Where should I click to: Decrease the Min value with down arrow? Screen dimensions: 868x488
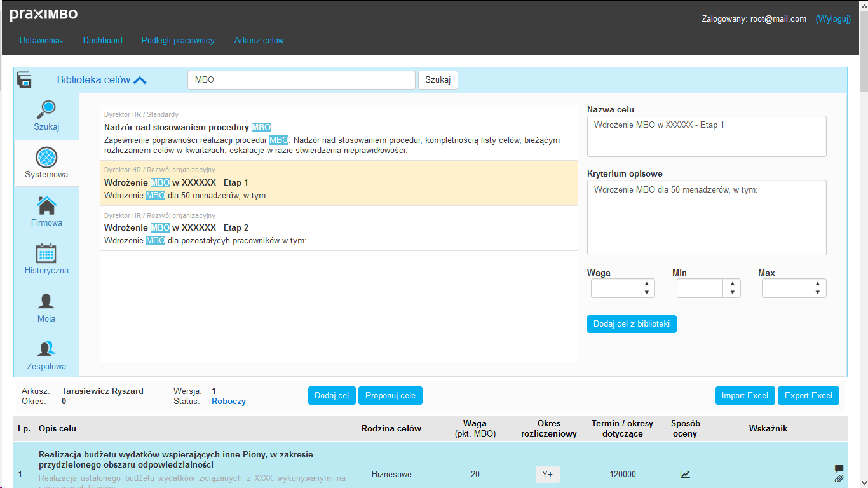(x=732, y=293)
